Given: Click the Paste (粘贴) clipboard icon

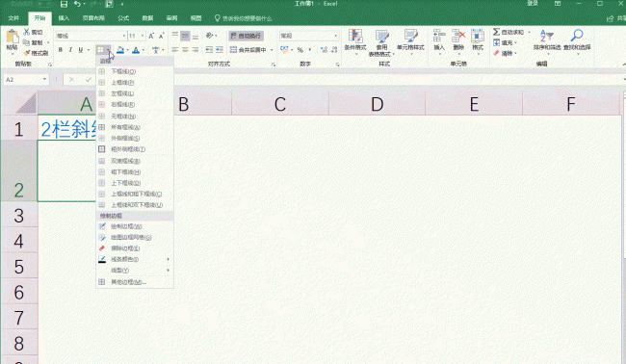Looking at the screenshot, I should 12,38.
